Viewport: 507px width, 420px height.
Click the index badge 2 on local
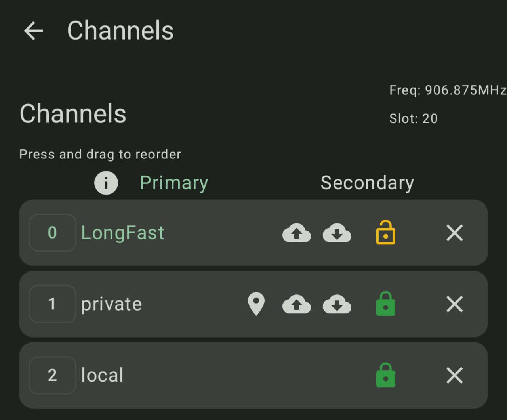(52, 375)
